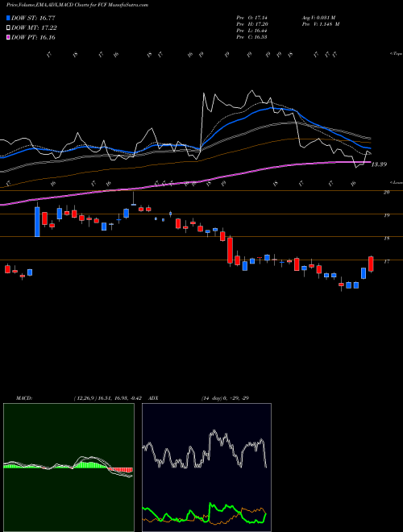Click the 'Pre L: 16.44' value
The width and height of the screenshot is (403, 532).
[252, 31]
